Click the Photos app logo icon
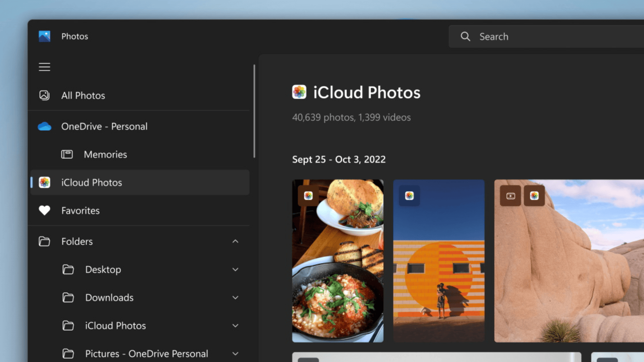This screenshot has width=644, height=362. coord(44,36)
